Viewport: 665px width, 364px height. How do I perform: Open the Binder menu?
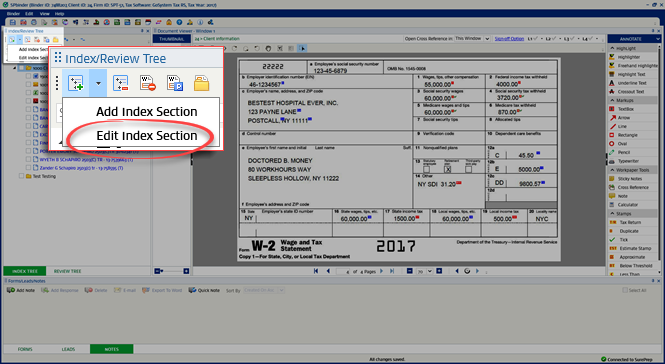pyautogui.click(x=13, y=14)
